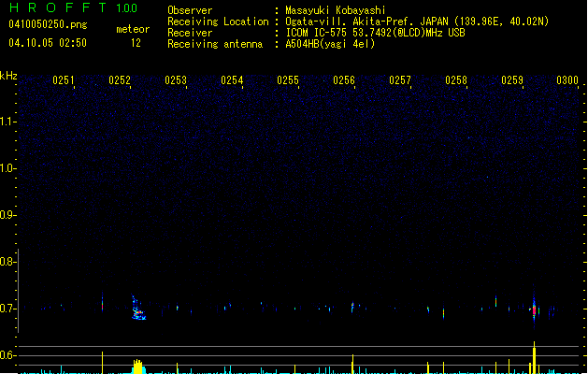Click the 0253 time marker
This screenshot has height=374, width=588.
pos(176,80)
